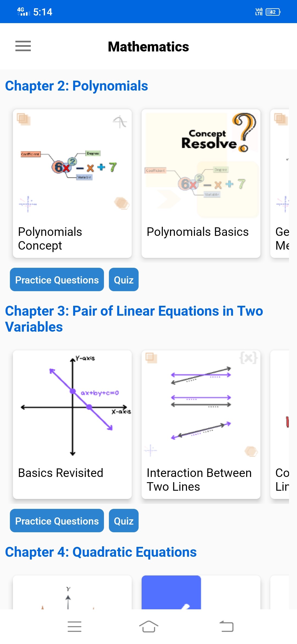Open the blue Quadratic Equations video card

point(171,592)
